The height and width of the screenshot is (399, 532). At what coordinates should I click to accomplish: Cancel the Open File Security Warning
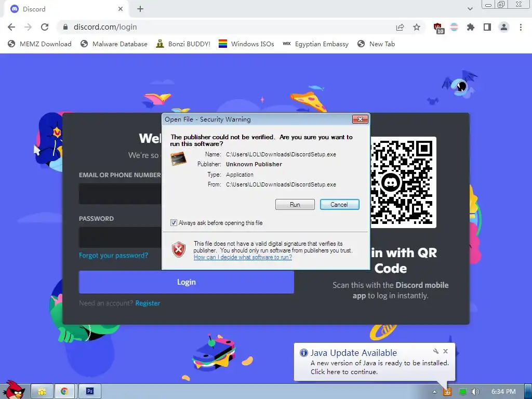[339, 205]
